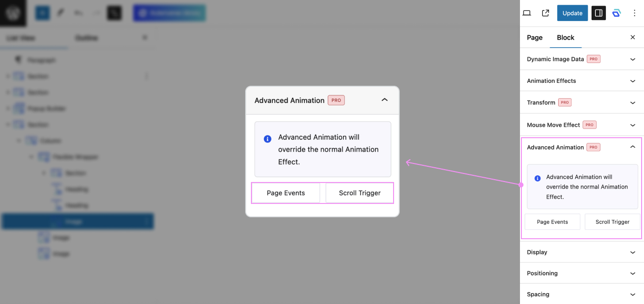Open the device preview laptop icon

[527, 13]
